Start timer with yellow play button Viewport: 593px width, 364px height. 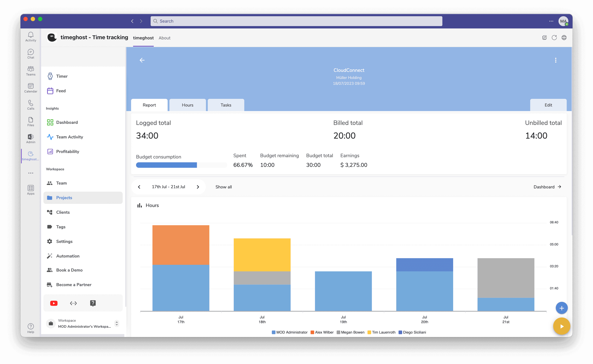click(561, 326)
